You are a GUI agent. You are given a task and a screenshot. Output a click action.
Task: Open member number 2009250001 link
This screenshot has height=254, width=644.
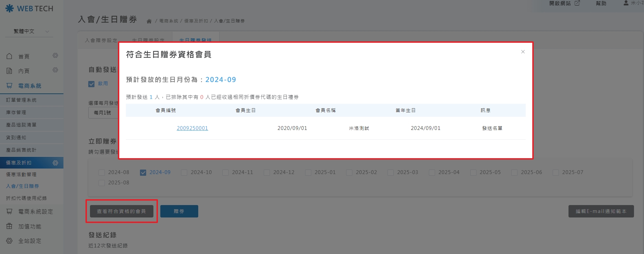(192, 128)
